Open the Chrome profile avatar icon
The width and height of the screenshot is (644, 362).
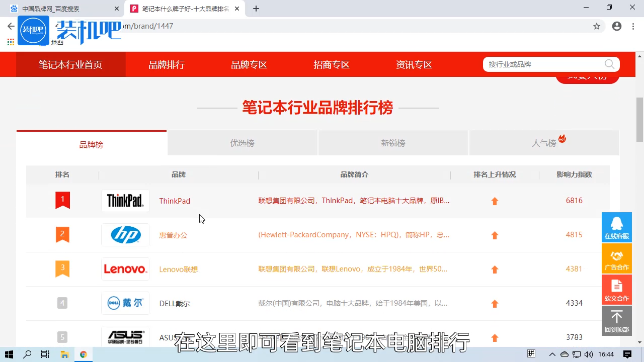click(617, 26)
